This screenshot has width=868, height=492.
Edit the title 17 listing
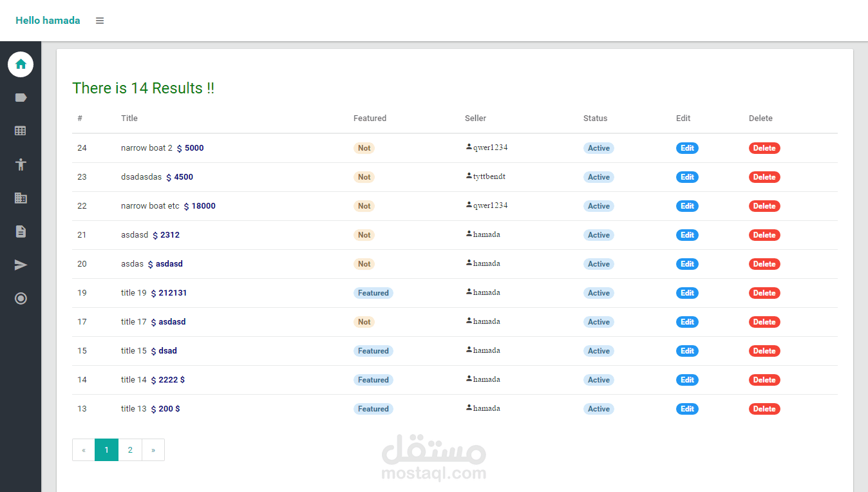coord(687,322)
